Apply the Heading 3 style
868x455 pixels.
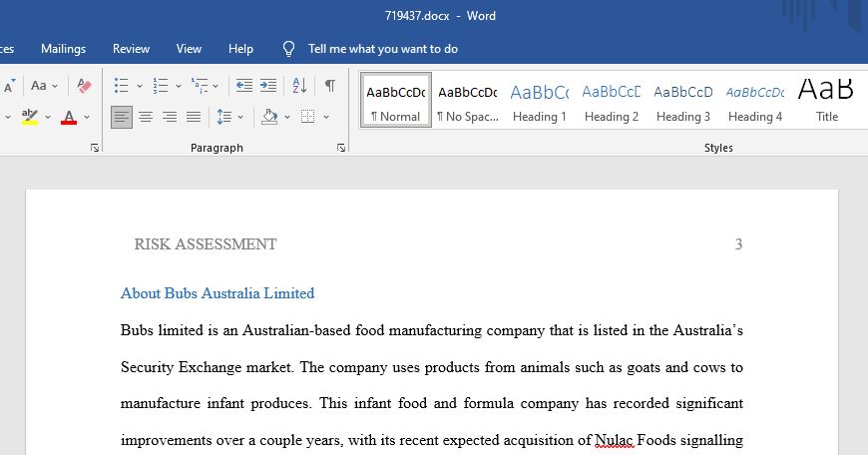683,100
